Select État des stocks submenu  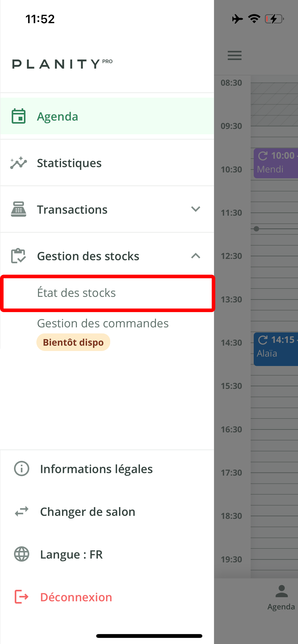click(76, 293)
